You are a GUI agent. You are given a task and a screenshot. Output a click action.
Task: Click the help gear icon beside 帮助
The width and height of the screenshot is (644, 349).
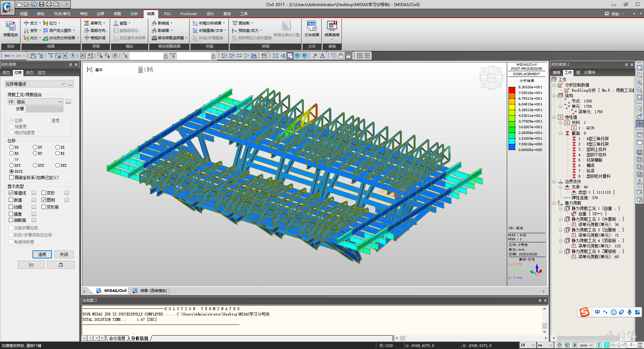coord(607,14)
